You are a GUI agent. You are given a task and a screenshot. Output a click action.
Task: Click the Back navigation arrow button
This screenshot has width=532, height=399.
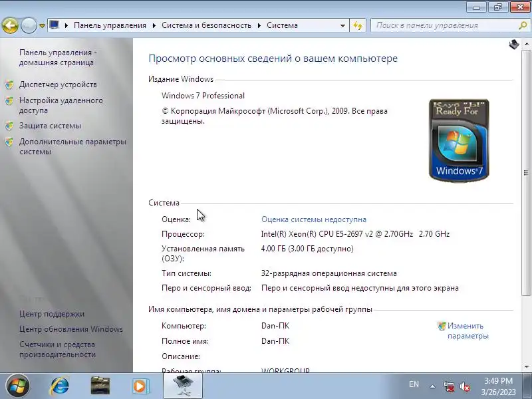pyautogui.click(x=10, y=25)
